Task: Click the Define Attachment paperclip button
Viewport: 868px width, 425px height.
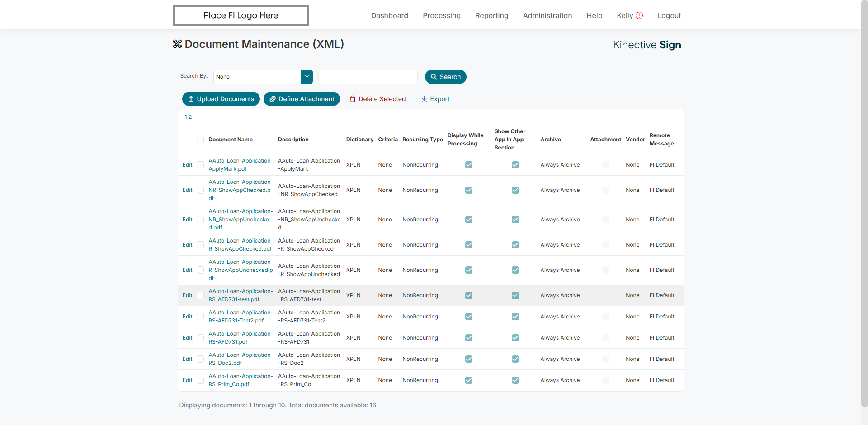Action: tap(302, 99)
